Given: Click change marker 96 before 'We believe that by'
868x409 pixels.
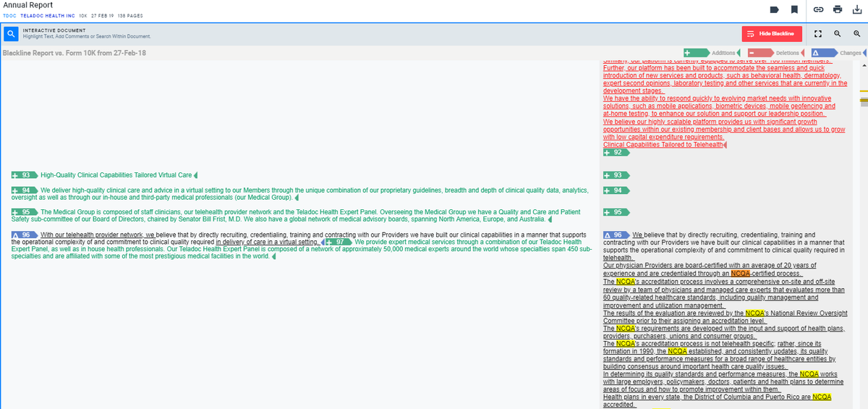Looking at the screenshot, I should [x=616, y=235].
